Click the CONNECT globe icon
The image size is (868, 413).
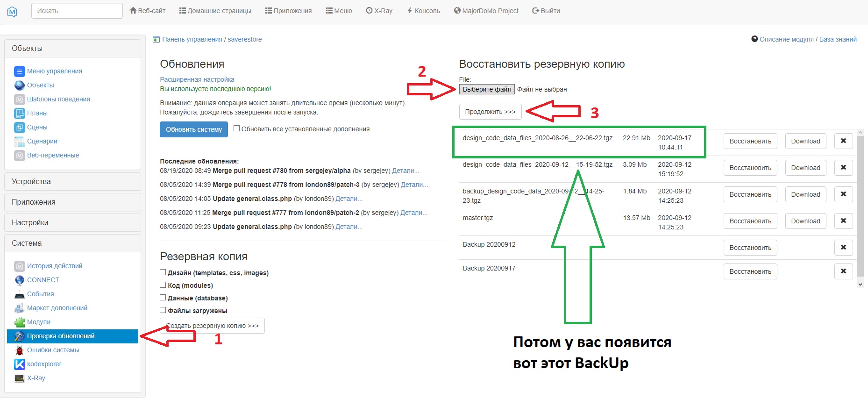(20, 280)
